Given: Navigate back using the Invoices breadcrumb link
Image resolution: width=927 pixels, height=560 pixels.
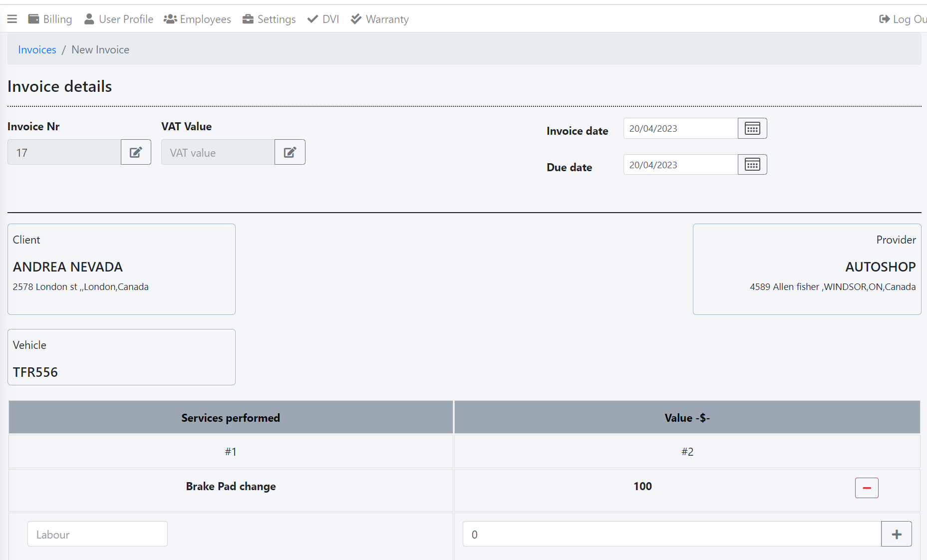Looking at the screenshot, I should [36, 49].
